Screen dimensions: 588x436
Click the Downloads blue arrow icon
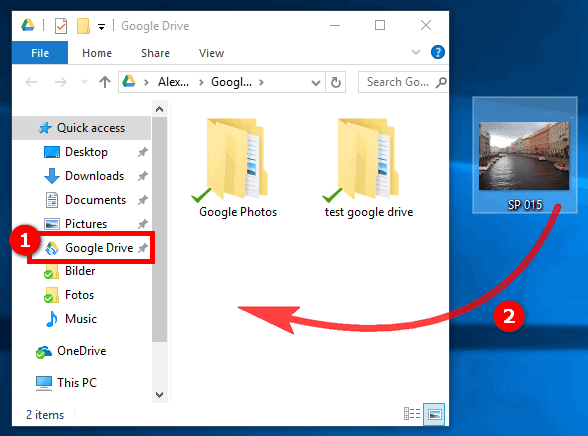[52, 176]
